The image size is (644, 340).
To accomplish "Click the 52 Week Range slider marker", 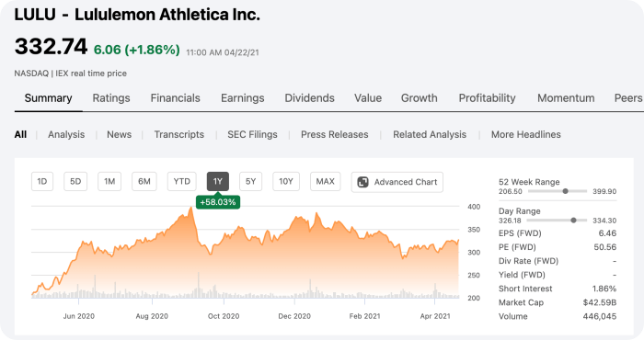I will pos(566,191).
